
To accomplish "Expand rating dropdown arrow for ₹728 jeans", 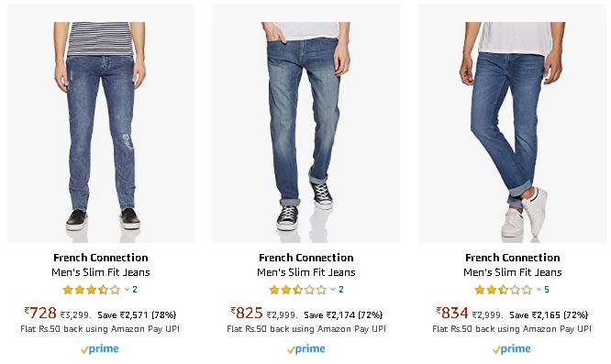I will pos(127,289).
